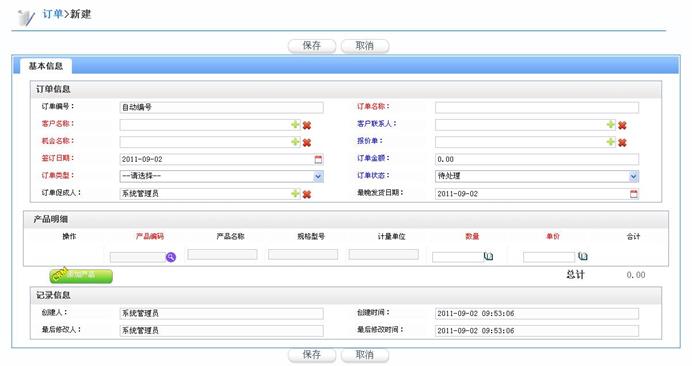Click the 总计 label
Screen dimensions: 692x366
(x=575, y=275)
